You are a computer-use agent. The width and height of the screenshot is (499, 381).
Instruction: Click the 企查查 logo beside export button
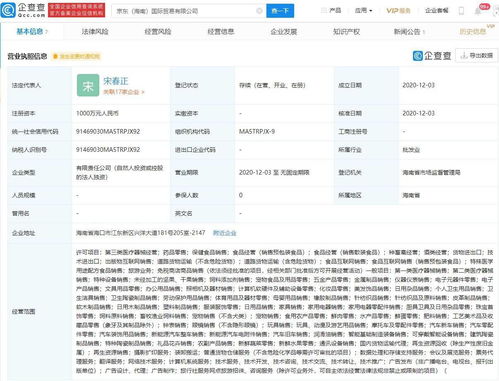pyautogui.click(x=432, y=56)
